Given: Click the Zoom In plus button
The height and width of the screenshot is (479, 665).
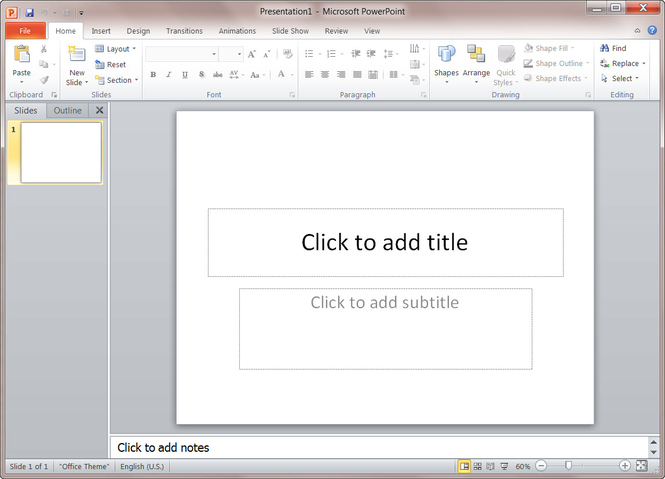Looking at the screenshot, I should click(x=624, y=466).
